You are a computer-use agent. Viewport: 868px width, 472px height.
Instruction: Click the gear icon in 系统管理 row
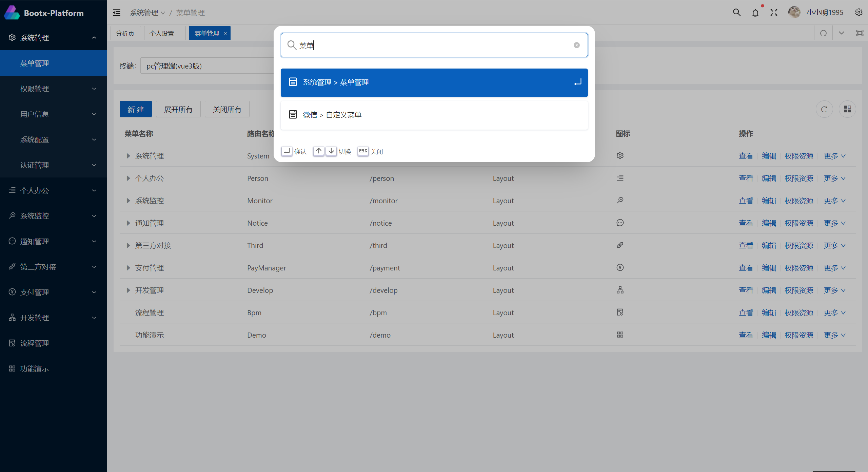coord(620,155)
